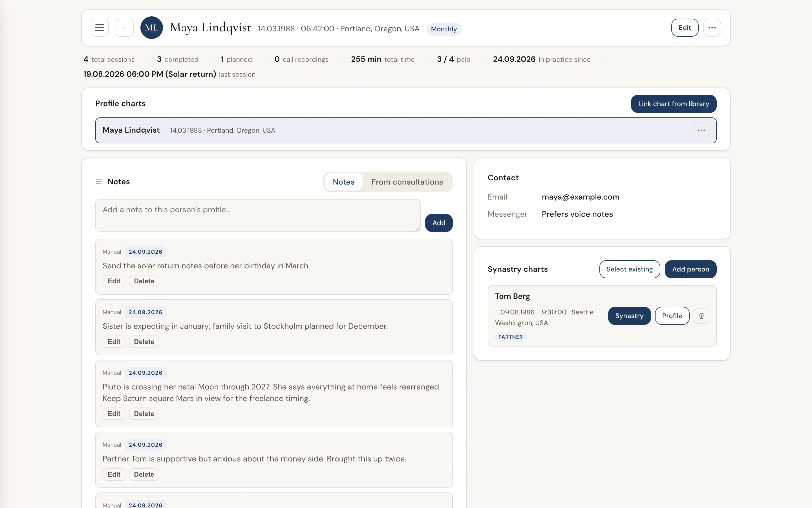The height and width of the screenshot is (508, 812).
Task: Click the Tom Berg name
Action: 512,296
